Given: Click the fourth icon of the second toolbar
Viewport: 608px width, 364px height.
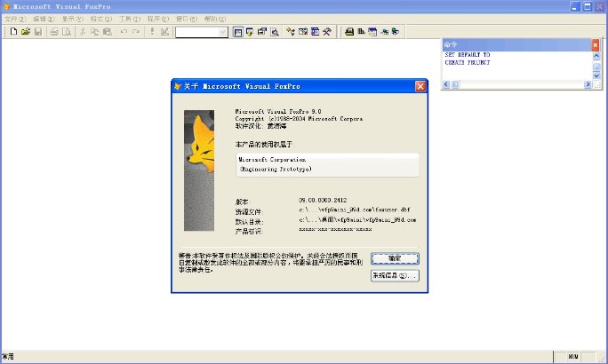Looking at the screenshot, I should 384,32.
